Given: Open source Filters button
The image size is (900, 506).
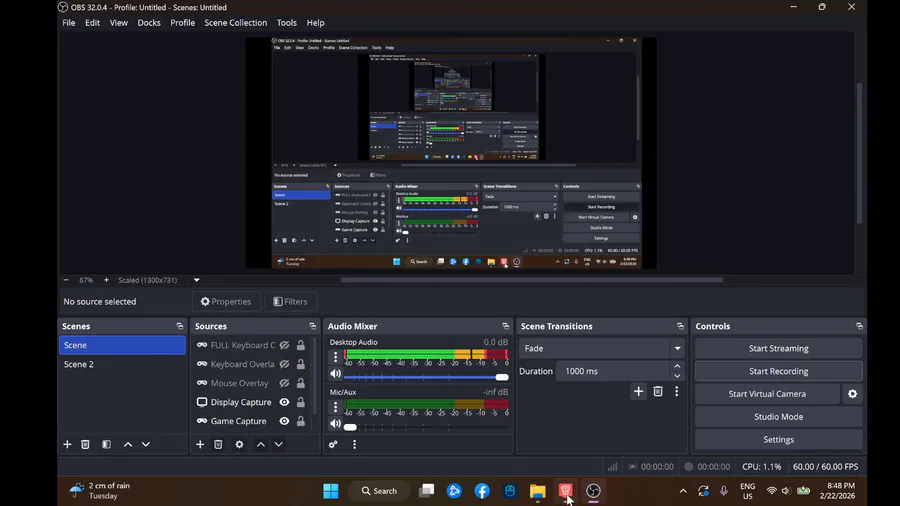Looking at the screenshot, I should [290, 301].
